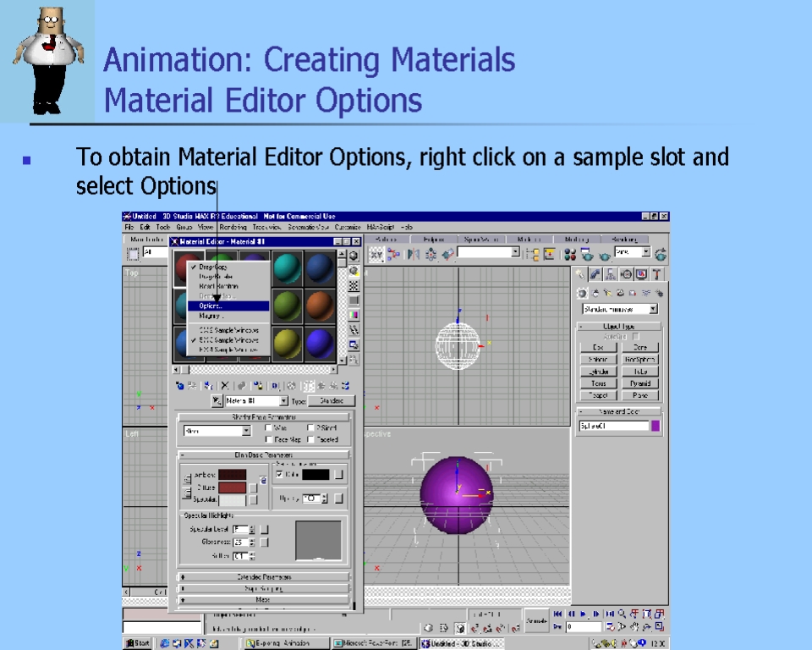Click the Standard material Type button
This screenshot has height=650, width=812.
(x=331, y=401)
